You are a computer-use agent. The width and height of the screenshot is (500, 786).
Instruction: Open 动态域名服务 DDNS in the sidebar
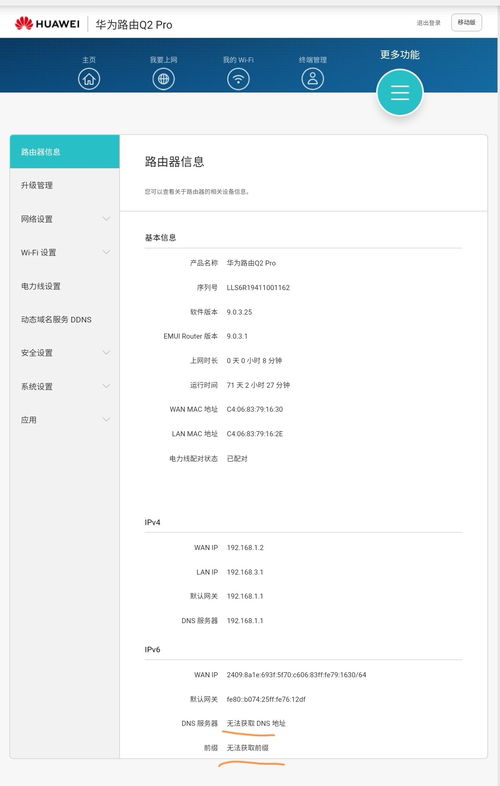(65, 319)
